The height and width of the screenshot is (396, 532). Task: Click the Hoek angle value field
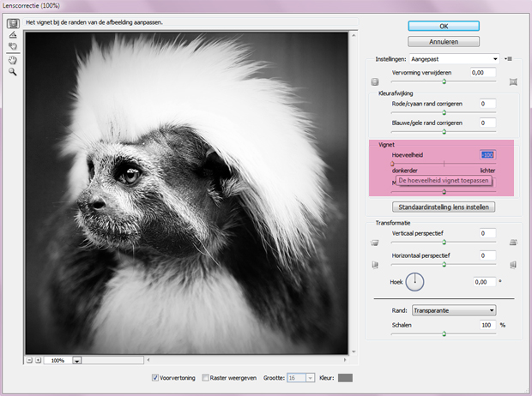tap(485, 282)
